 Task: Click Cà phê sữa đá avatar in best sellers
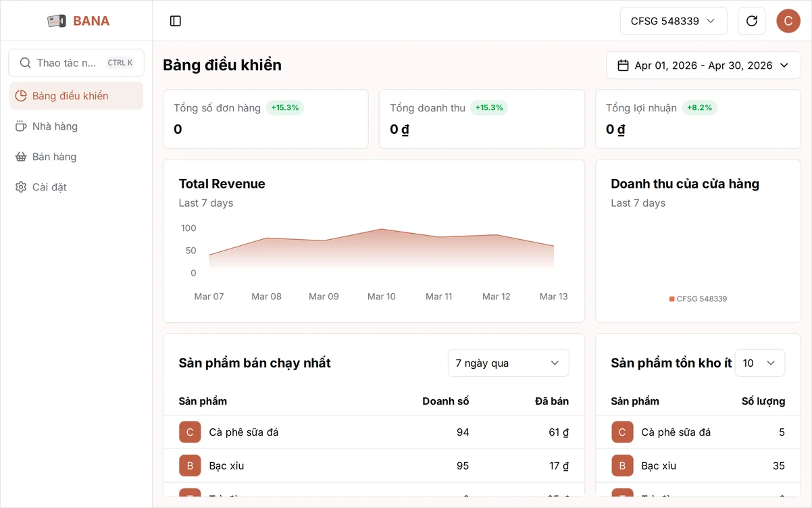[x=190, y=432]
